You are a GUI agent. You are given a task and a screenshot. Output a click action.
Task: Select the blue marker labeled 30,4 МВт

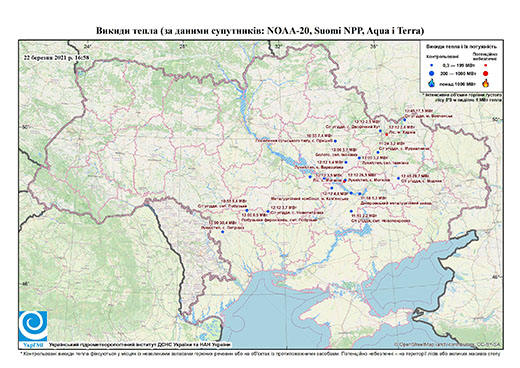point(223,232)
